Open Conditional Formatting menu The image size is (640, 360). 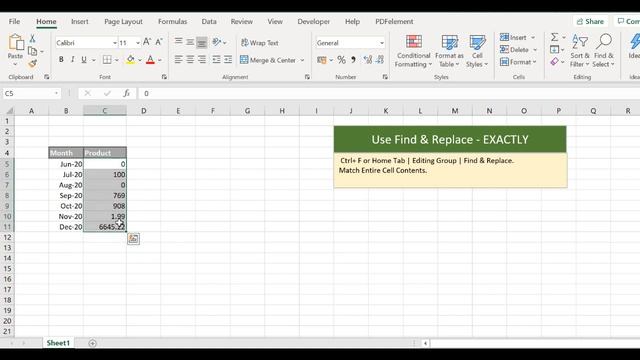413,51
